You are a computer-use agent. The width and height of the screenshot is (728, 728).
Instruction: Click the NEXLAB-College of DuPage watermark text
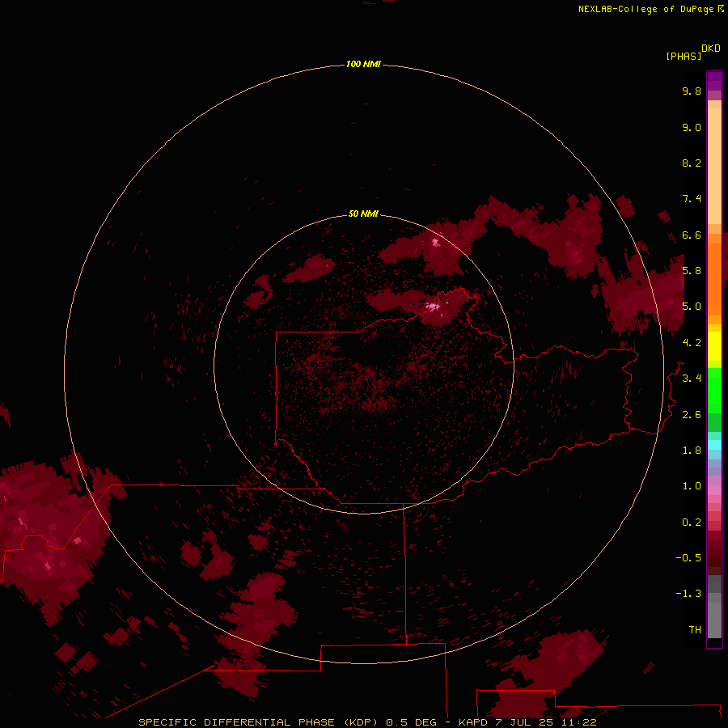click(x=650, y=9)
